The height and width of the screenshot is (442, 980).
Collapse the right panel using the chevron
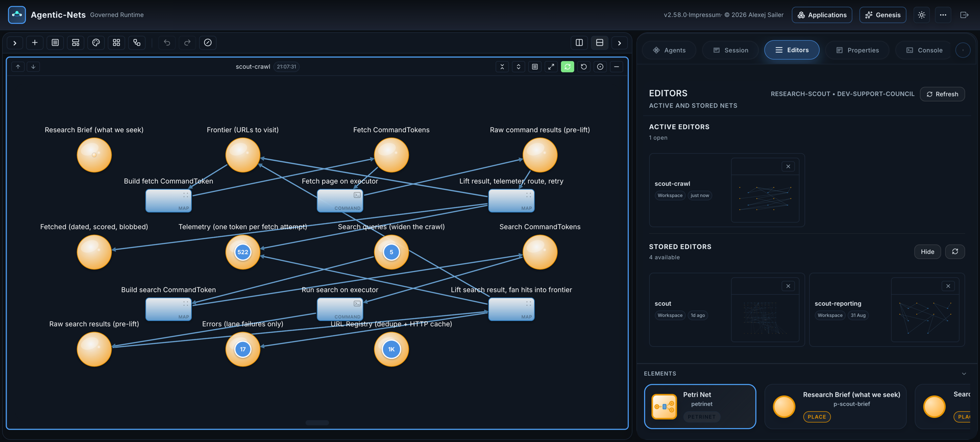[x=620, y=43]
